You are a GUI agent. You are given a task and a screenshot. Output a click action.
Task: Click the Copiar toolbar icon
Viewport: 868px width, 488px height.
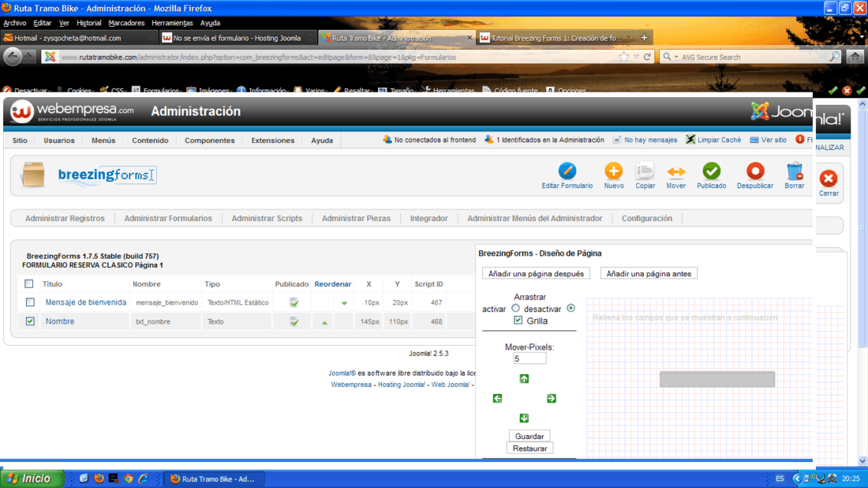645,171
